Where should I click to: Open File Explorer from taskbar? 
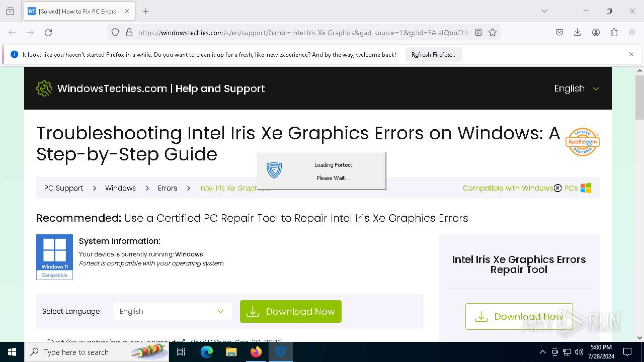click(x=231, y=352)
